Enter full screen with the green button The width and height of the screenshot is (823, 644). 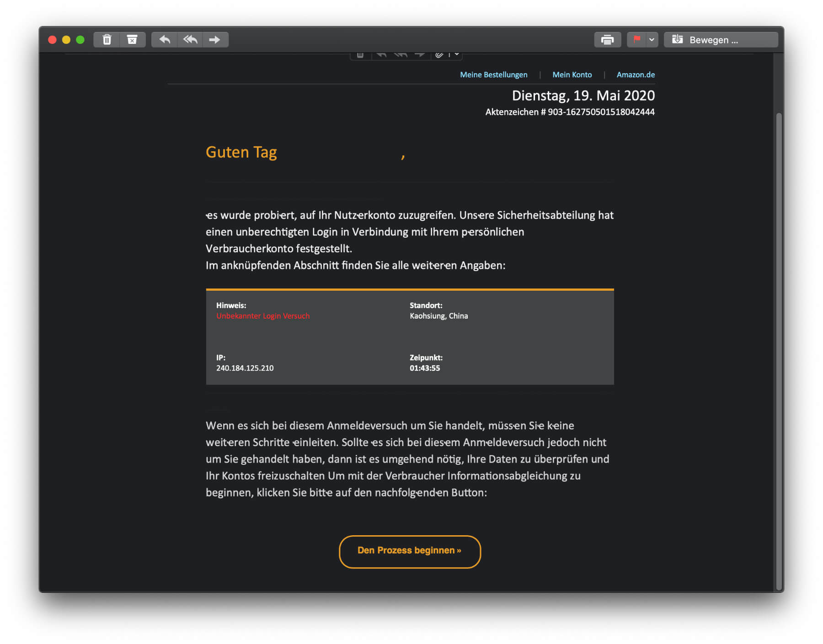pos(80,40)
